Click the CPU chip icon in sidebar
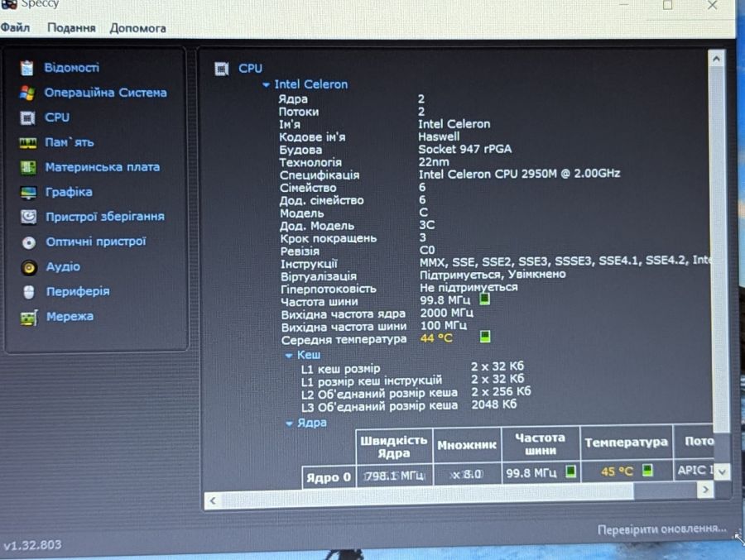Viewport: 745px width, 560px height. (27, 117)
